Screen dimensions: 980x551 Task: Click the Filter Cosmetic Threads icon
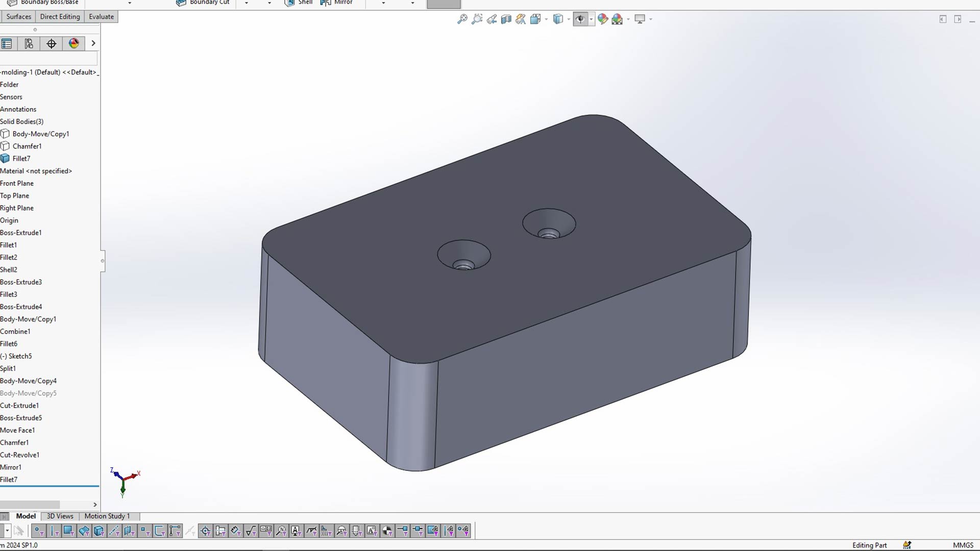click(x=357, y=531)
